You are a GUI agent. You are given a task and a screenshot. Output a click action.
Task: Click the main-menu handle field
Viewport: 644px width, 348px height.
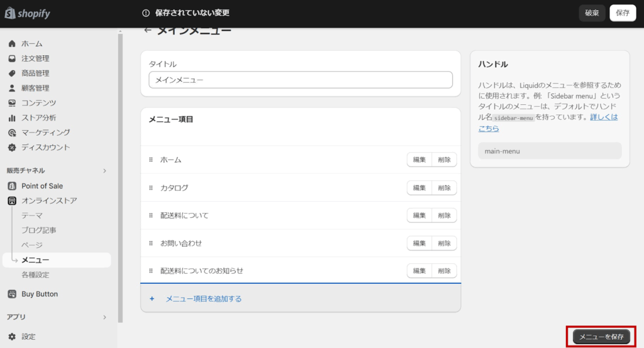point(550,151)
